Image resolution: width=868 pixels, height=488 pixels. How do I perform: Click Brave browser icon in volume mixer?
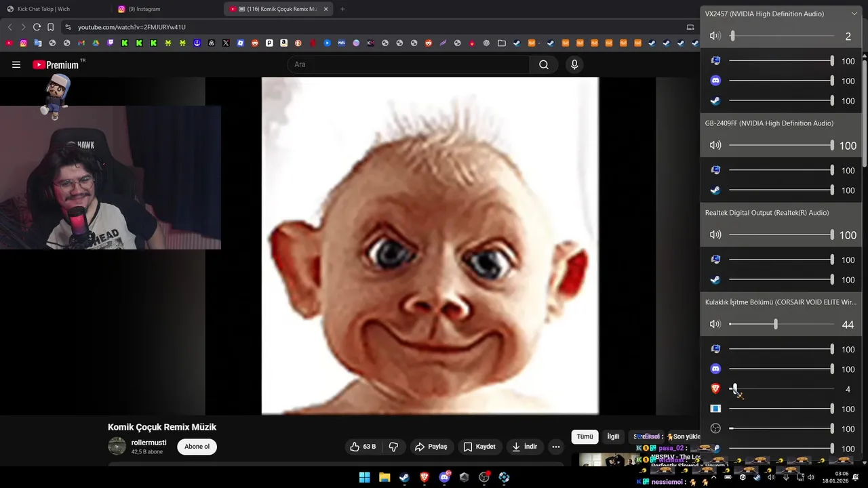click(x=715, y=389)
